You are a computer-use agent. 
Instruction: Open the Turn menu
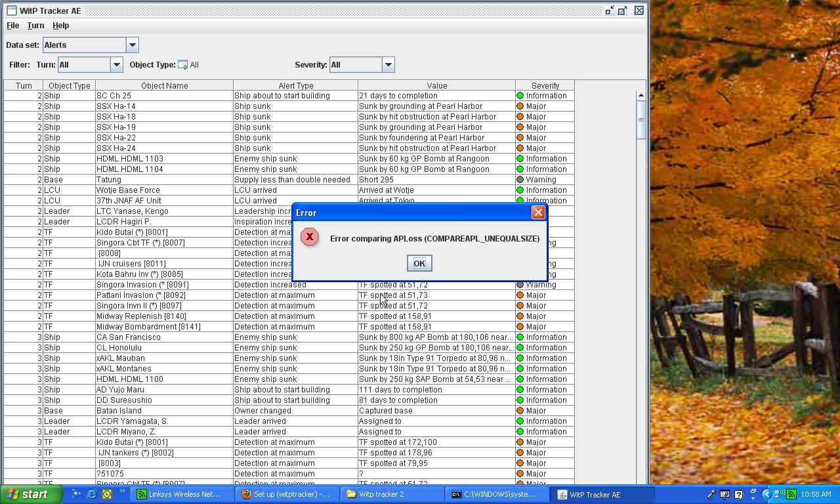pyautogui.click(x=35, y=26)
